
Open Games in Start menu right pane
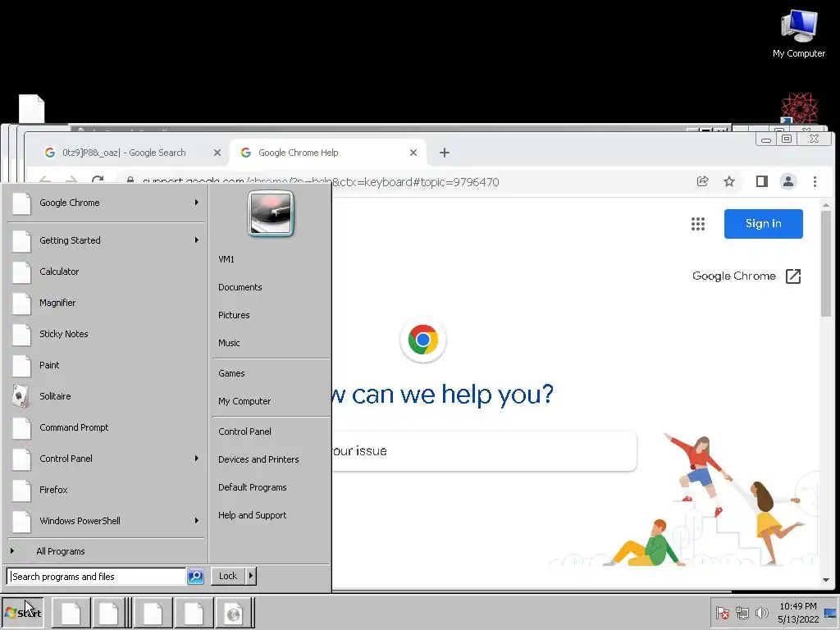[x=231, y=373]
